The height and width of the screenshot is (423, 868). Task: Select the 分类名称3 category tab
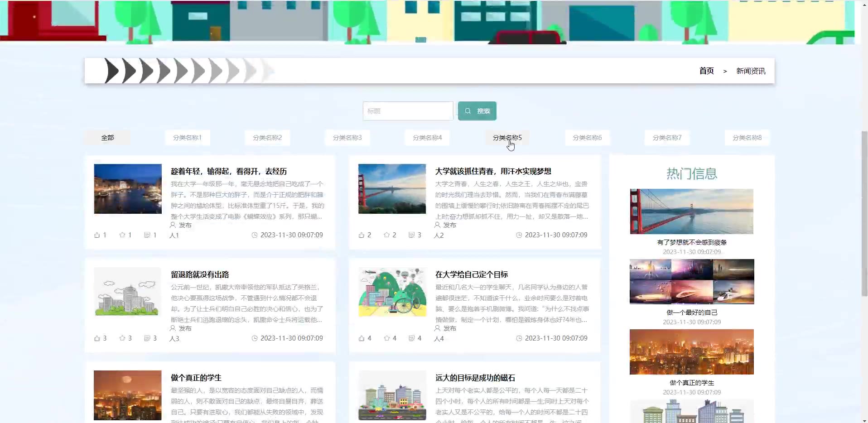[347, 138]
